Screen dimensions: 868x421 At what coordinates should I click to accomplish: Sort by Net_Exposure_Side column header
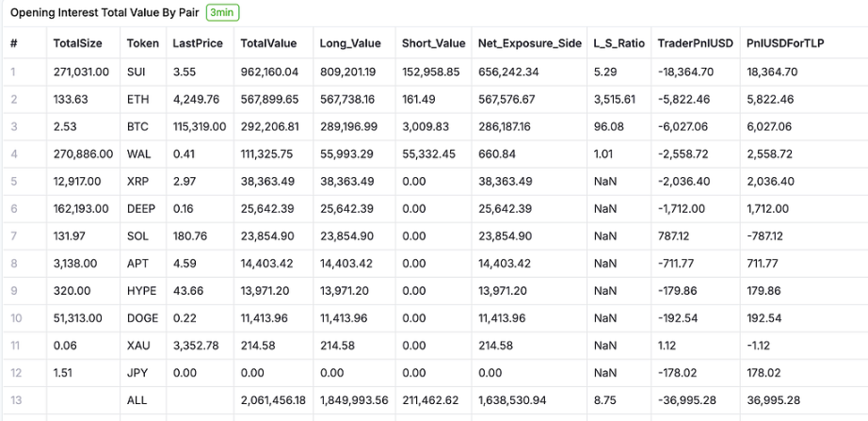coord(529,44)
